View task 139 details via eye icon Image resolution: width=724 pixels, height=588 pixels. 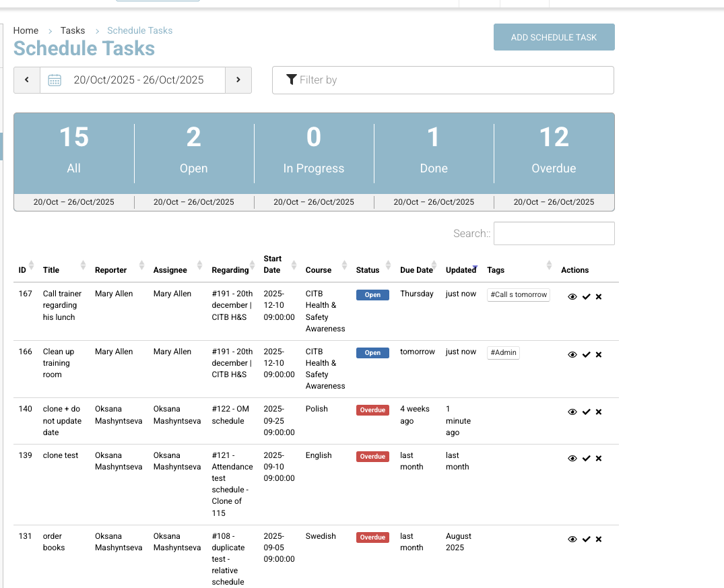coord(572,459)
